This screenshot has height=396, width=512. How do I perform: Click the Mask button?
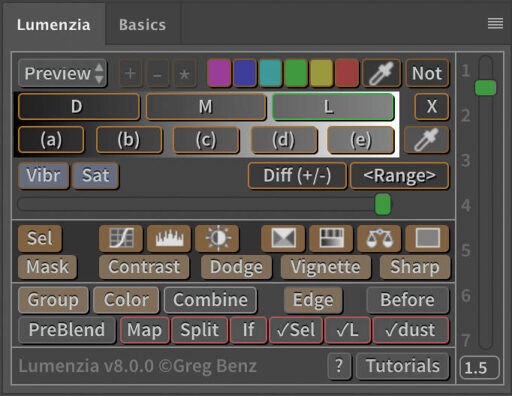coord(48,267)
